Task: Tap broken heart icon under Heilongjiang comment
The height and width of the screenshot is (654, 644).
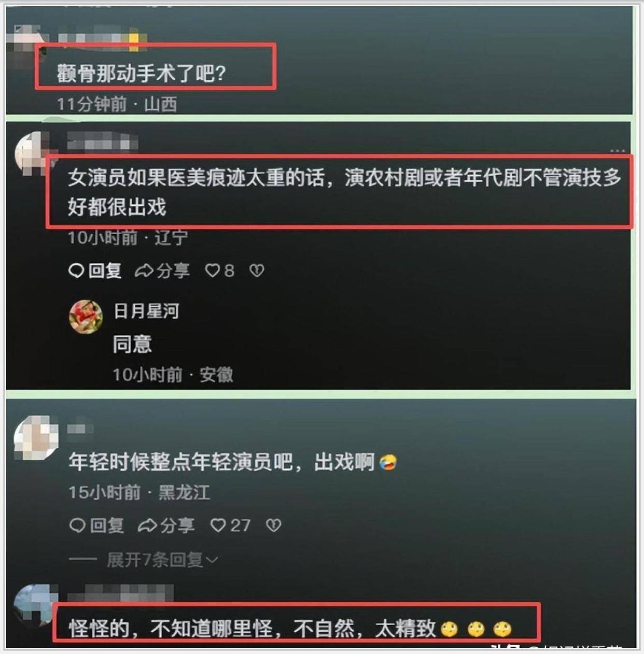Action: 273,525
